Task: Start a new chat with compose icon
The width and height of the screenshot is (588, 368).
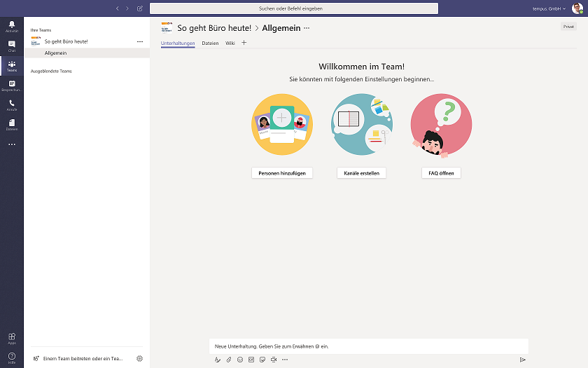Action: pyautogui.click(x=140, y=8)
